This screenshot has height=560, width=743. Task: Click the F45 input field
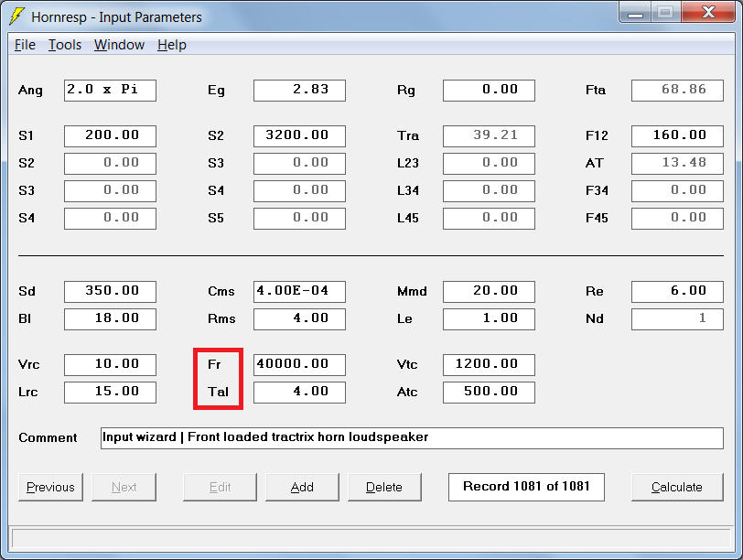(x=677, y=219)
